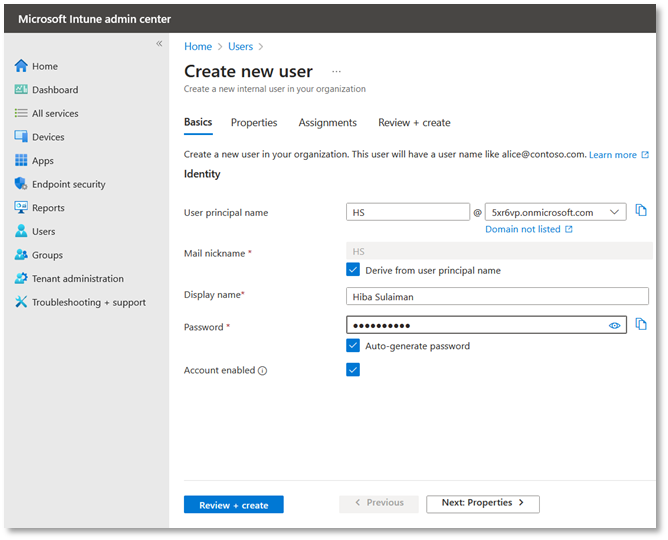This screenshot has width=668, height=540.
Task: Copy the generated password to clipboard
Action: point(641,325)
